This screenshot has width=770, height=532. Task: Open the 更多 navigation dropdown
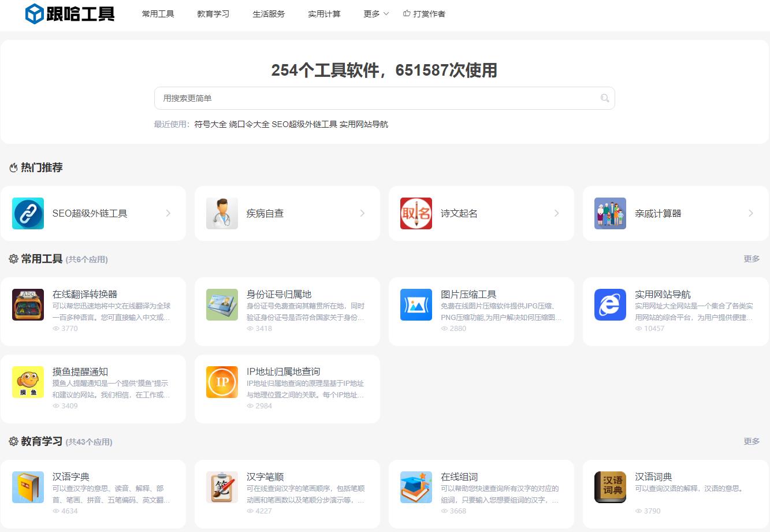(x=375, y=14)
